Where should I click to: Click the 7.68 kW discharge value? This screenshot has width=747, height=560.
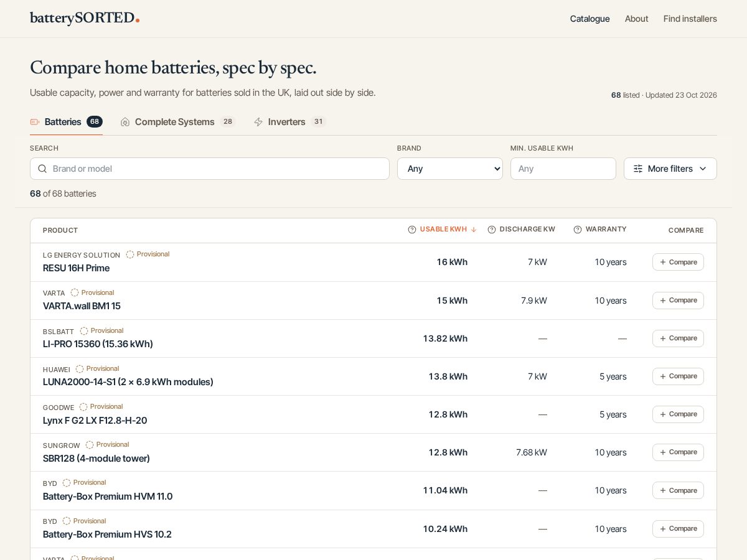532,452
